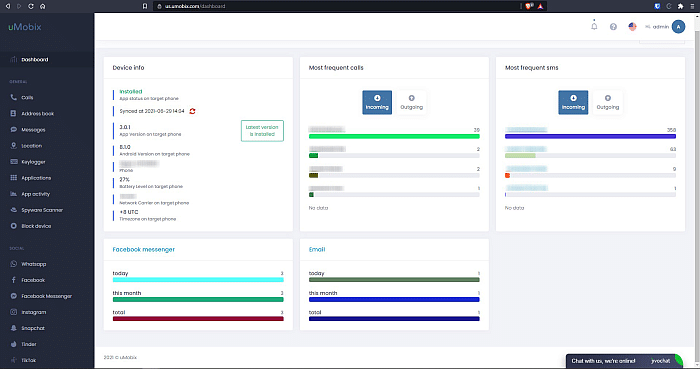Click the Facebook Messenger sidebar icon
Image resolution: width=700 pixels, height=369 pixels.
[13, 296]
